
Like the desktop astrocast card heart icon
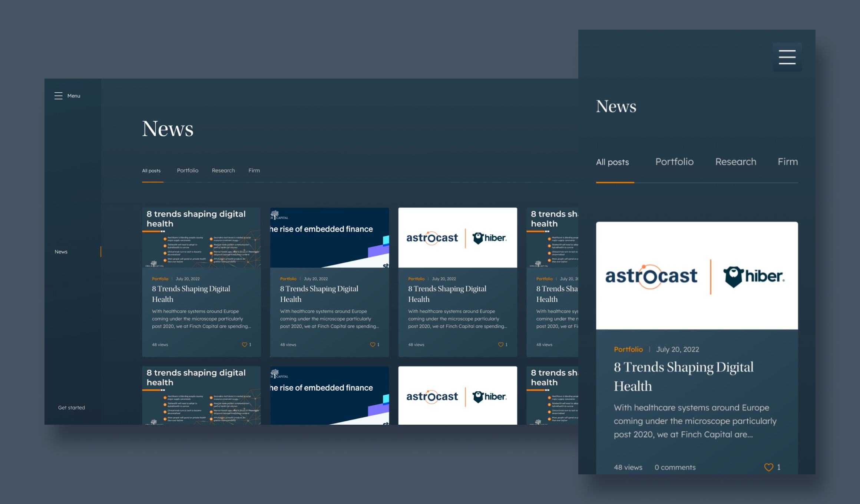(501, 345)
